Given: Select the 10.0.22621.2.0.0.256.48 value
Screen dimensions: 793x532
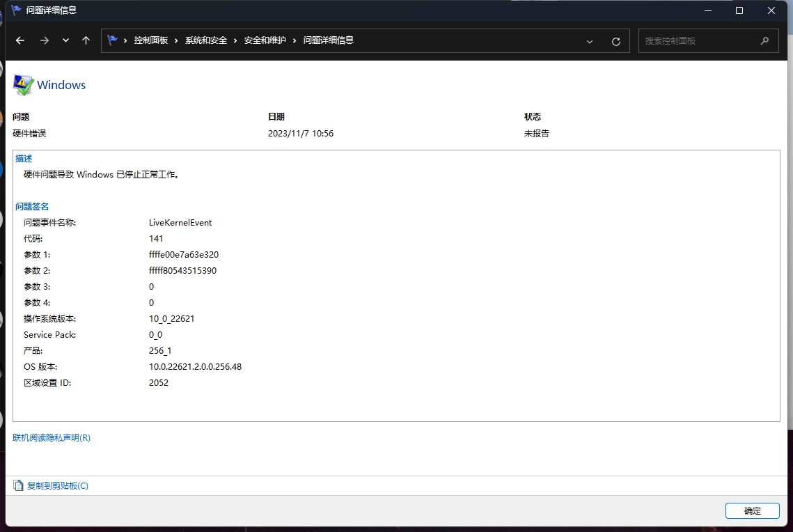Looking at the screenshot, I should tap(195, 367).
